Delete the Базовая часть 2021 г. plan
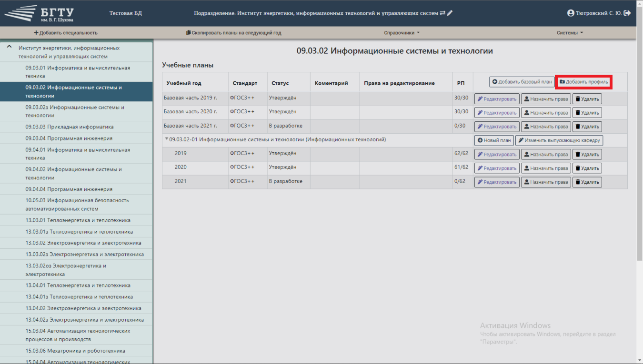643x364 pixels. 587,127
